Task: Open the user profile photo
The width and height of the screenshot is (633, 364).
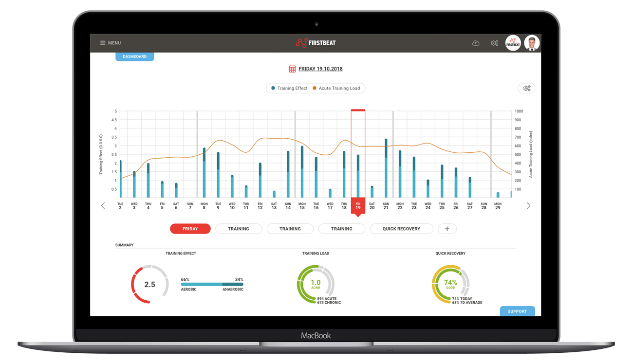Action: 532,43
